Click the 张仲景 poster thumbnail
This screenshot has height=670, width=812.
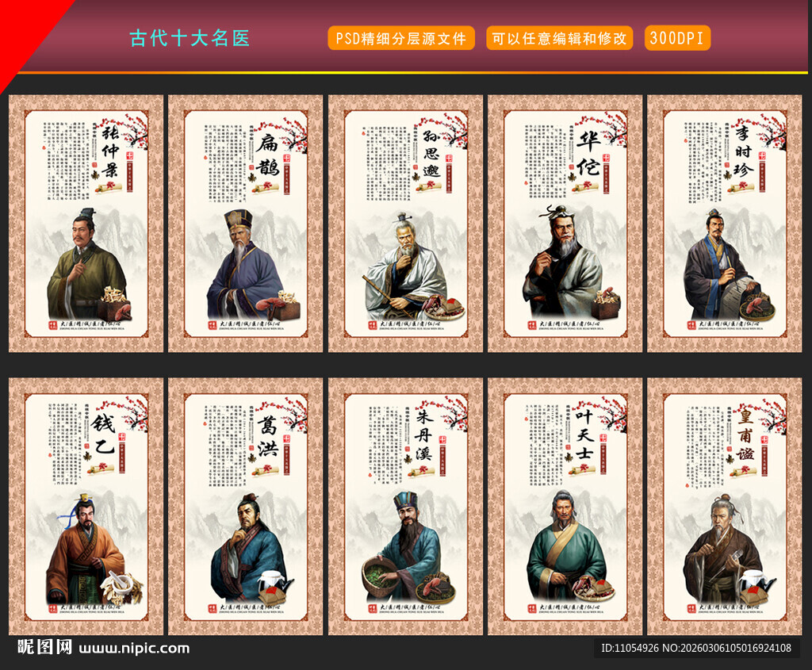[x=86, y=224]
